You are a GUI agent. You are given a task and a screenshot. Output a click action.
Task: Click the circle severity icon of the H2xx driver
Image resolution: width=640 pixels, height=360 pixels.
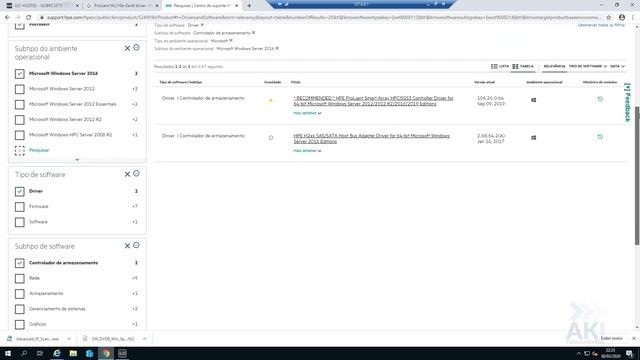click(x=271, y=138)
